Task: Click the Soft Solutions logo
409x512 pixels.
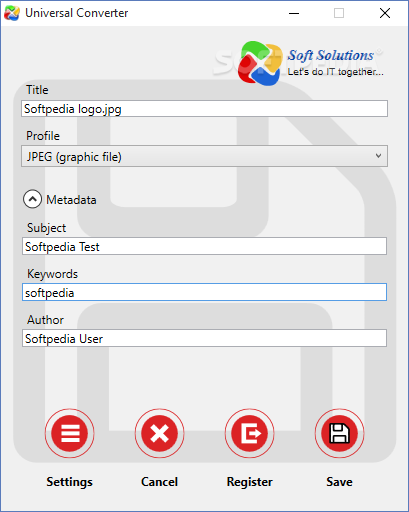Action: [311, 63]
